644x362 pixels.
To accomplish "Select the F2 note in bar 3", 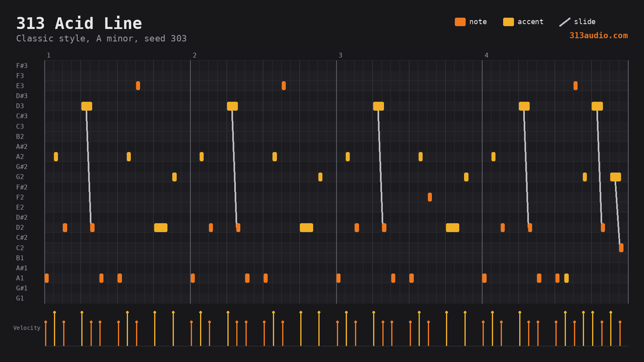I will click(430, 197).
